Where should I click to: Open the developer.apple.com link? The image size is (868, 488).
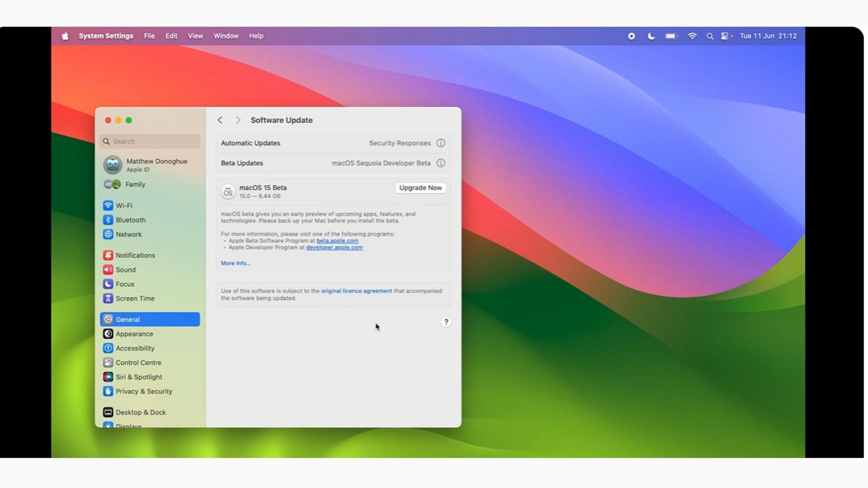[x=334, y=248]
